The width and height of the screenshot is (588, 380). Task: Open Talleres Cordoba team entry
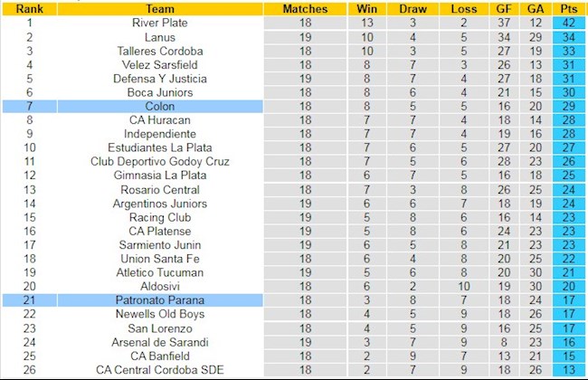(160, 51)
